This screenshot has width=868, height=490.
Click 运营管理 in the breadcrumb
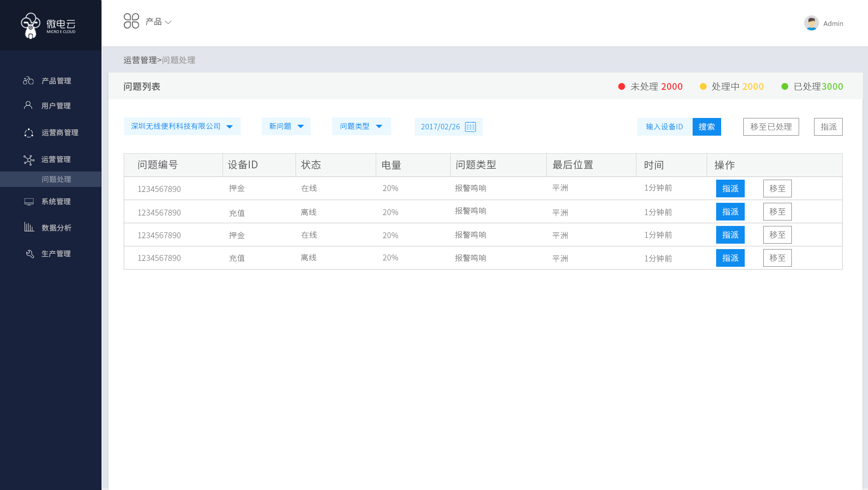click(140, 60)
